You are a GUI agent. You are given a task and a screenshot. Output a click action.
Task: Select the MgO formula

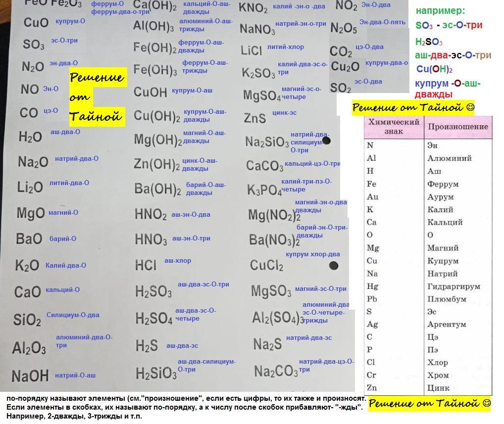tap(31, 213)
